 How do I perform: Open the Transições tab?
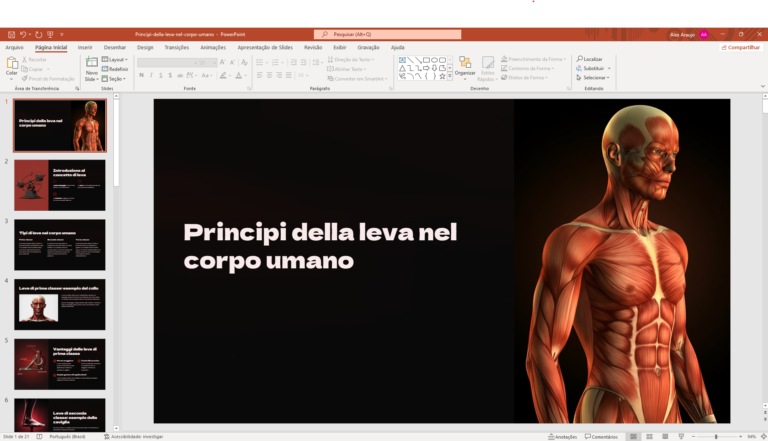point(176,47)
